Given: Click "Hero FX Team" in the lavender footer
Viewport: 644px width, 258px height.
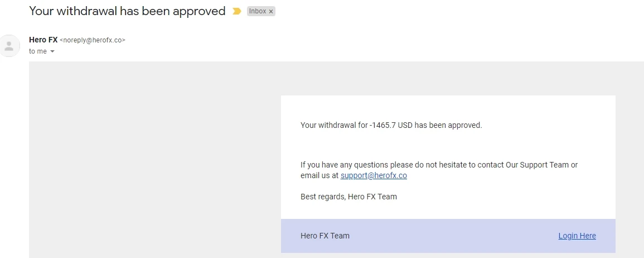Looking at the screenshot, I should pos(325,236).
